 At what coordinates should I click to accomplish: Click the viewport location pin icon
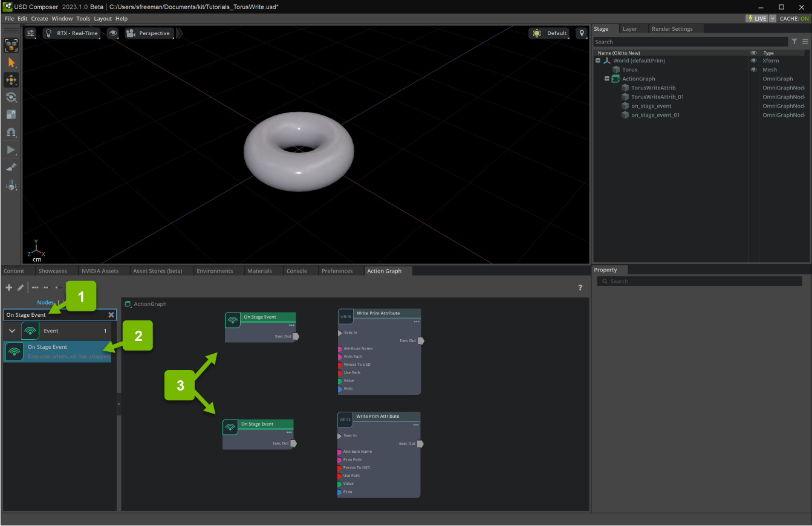[582, 33]
